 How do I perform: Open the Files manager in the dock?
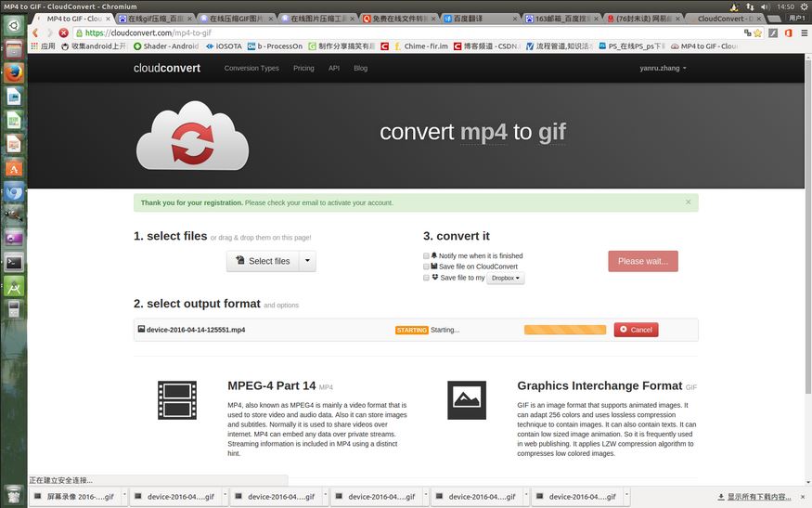click(14, 49)
